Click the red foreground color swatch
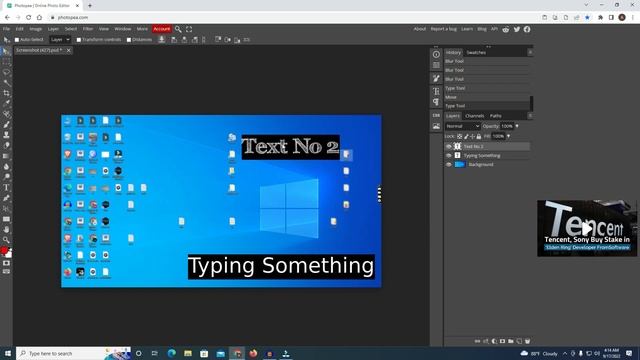This screenshot has height=360, width=640. coord(4,250)
